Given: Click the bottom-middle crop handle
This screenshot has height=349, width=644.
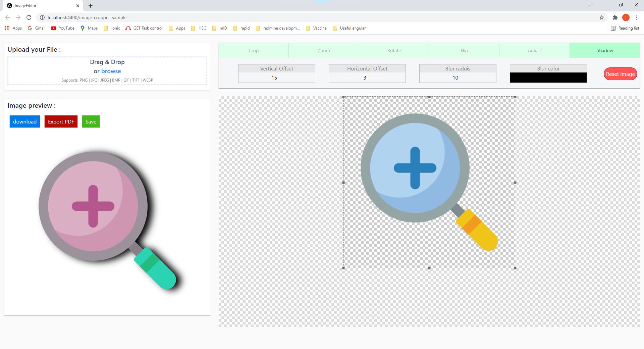Looking at the screenshot, I should point(429,268).
